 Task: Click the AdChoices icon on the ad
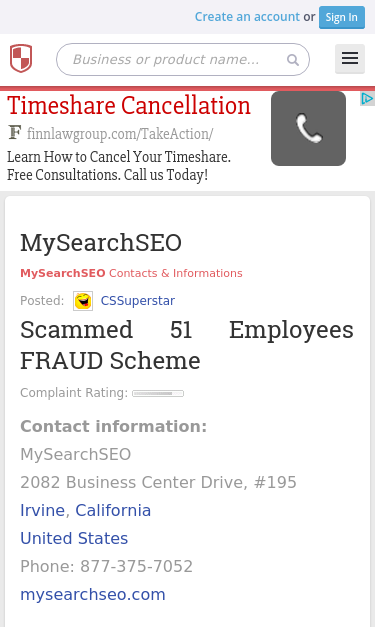pyautogui.click(x=367, y=98)
